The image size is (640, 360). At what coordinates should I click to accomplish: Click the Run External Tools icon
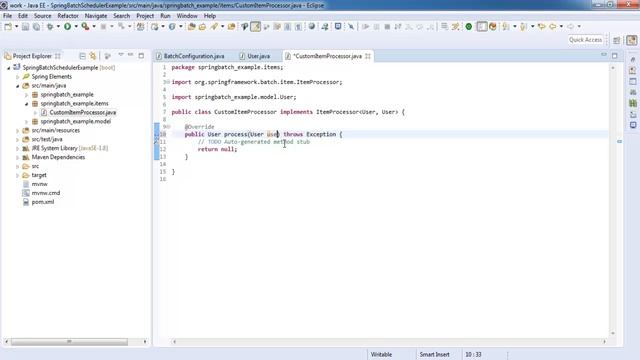(x=85, y=27)
